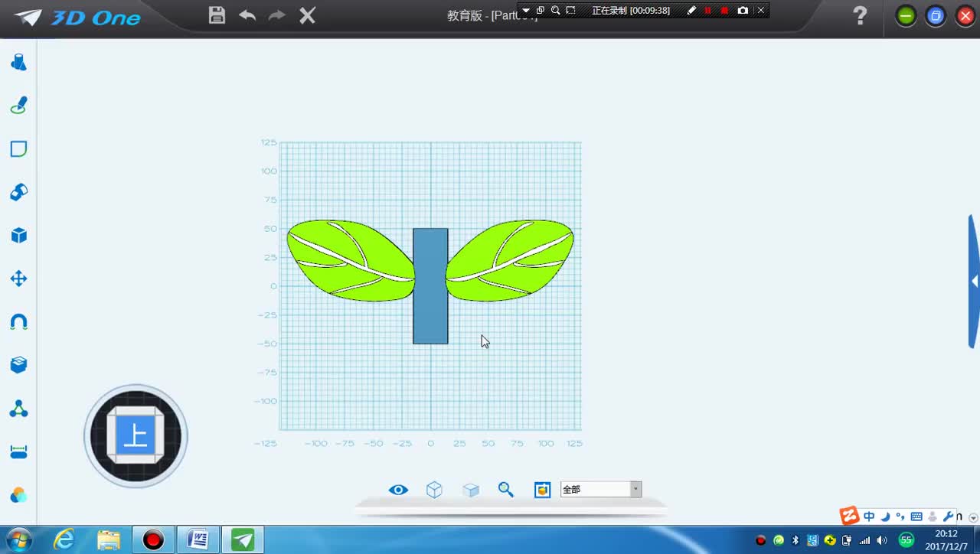Switch to wireframe cube display mode

(x=434, y=490)
